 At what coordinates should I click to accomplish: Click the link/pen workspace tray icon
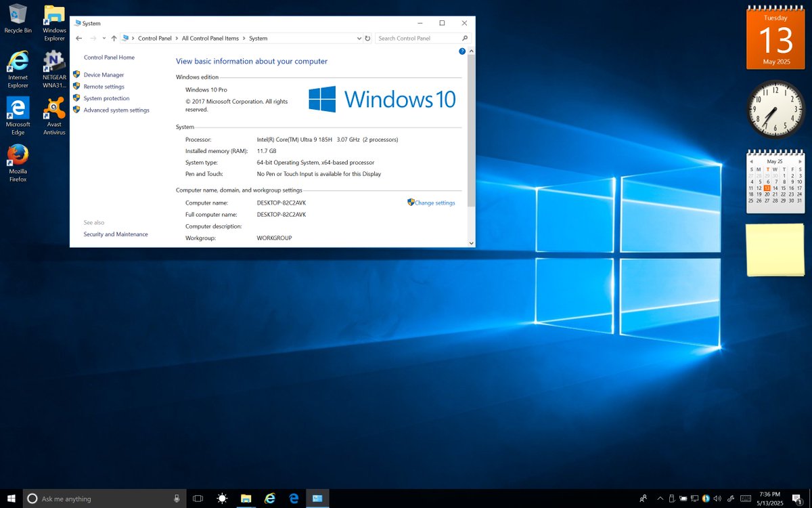(x=730, y=499)
